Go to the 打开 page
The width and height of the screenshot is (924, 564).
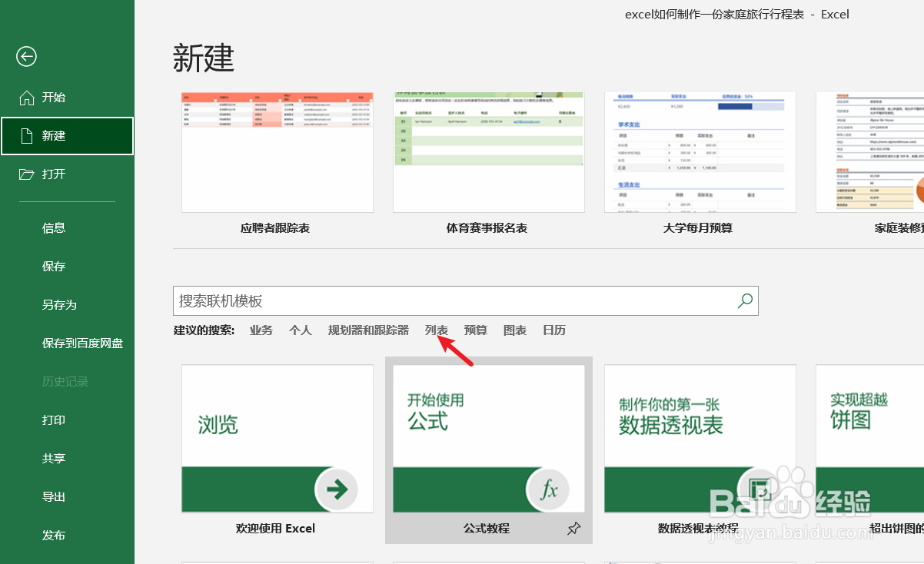67,174
